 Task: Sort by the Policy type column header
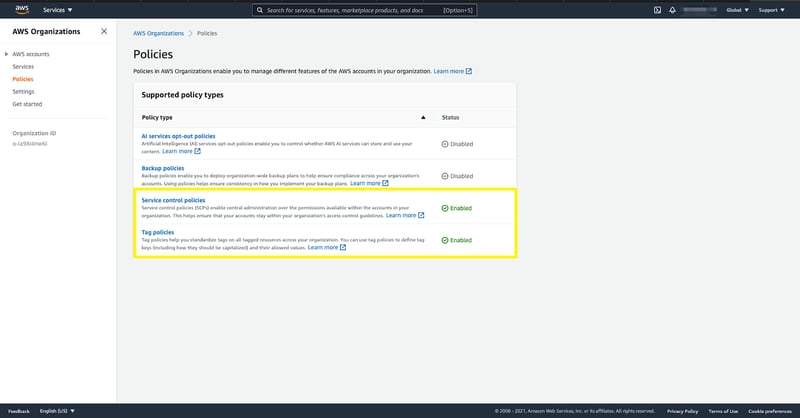[157, 117]
